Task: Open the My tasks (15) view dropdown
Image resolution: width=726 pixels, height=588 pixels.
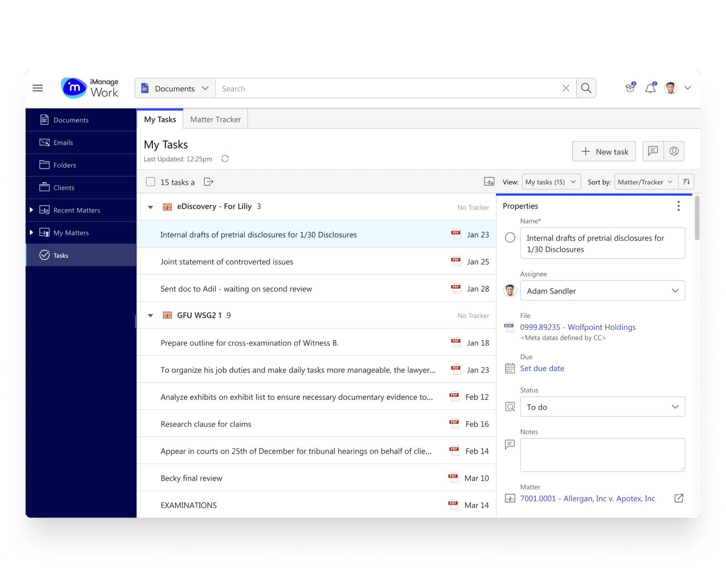Action: pyautogui.click(x=551, y=182)
